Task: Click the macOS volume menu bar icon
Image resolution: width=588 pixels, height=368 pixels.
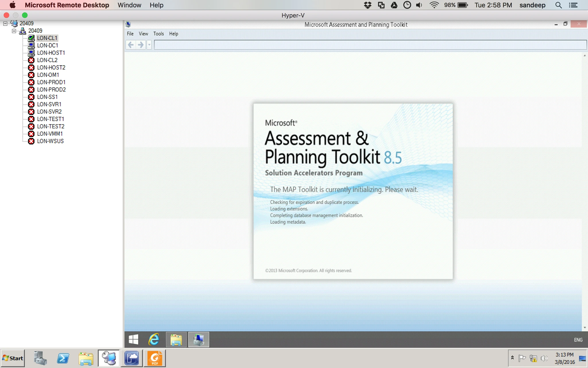Action: (x=419, y=5)
